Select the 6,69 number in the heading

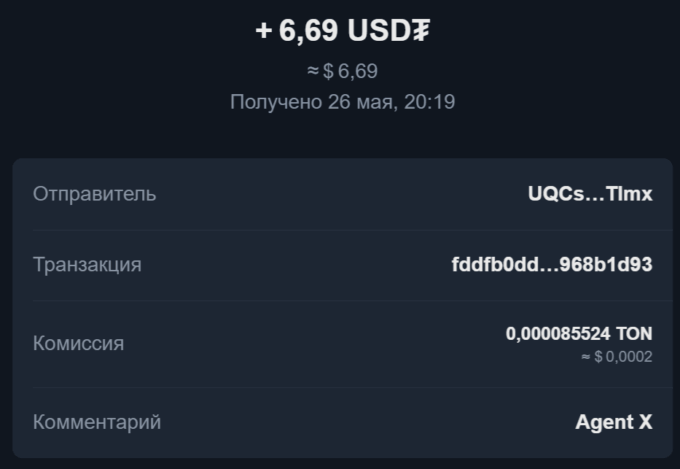coord(308,31)
